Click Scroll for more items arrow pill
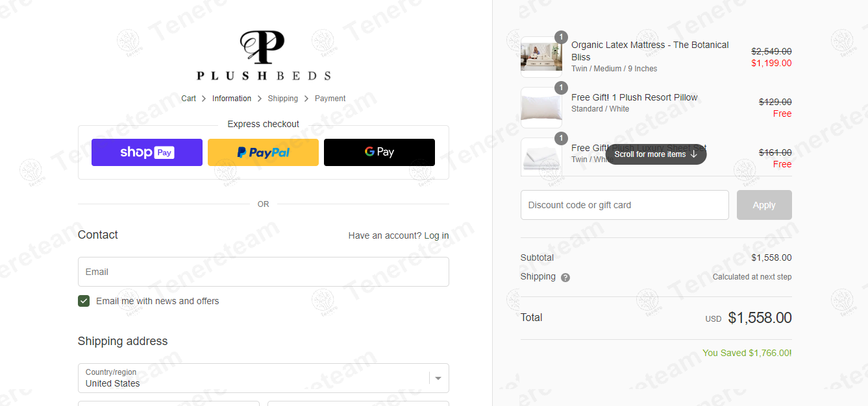Image resolution: width=868 pixels, height=406 pixels. (656, 154)
